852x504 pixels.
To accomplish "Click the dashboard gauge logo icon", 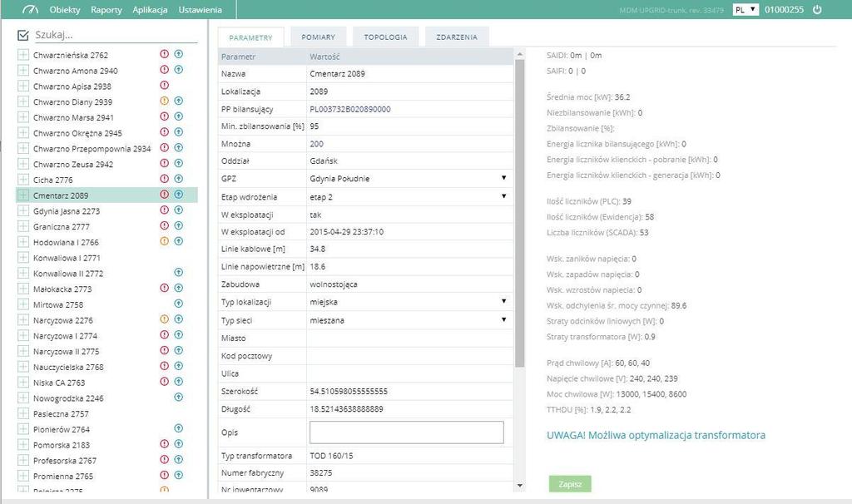I will [x=31, y=9].
